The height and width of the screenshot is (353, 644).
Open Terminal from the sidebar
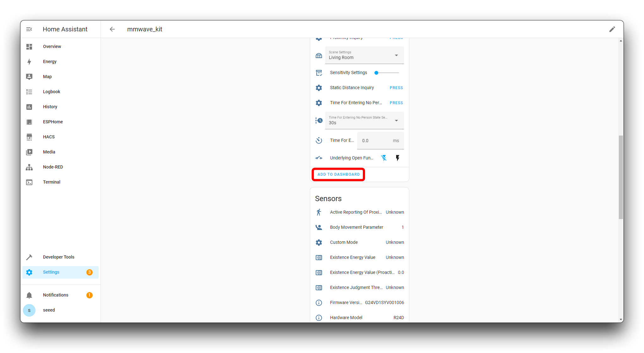[52, 182]
